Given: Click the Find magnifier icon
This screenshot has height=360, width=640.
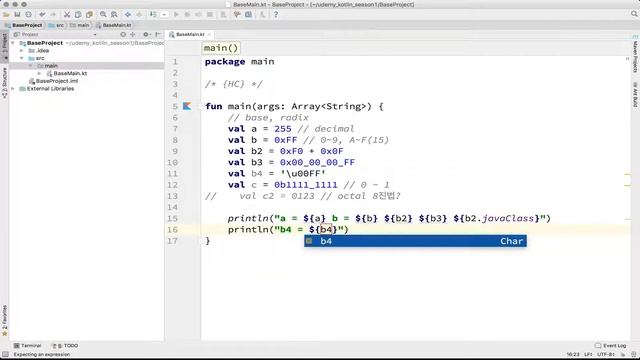Looking at the screenshot, I should tap(103, 14).
